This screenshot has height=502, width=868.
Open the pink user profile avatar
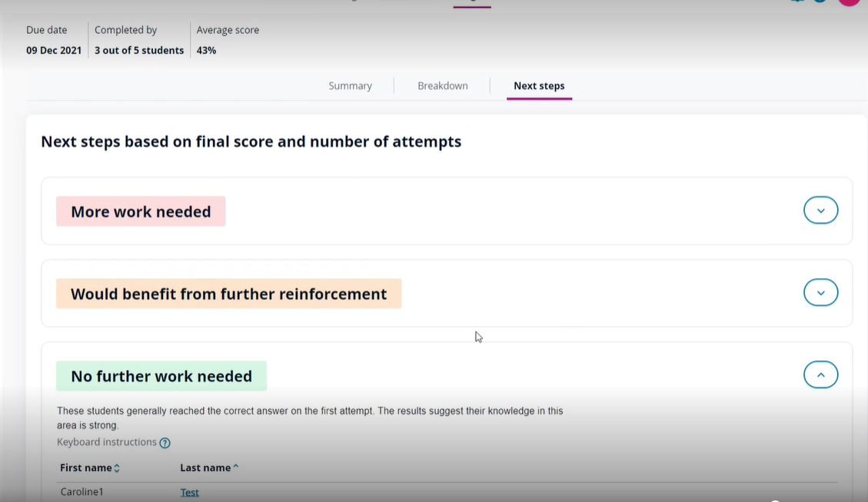pos(849,2)
